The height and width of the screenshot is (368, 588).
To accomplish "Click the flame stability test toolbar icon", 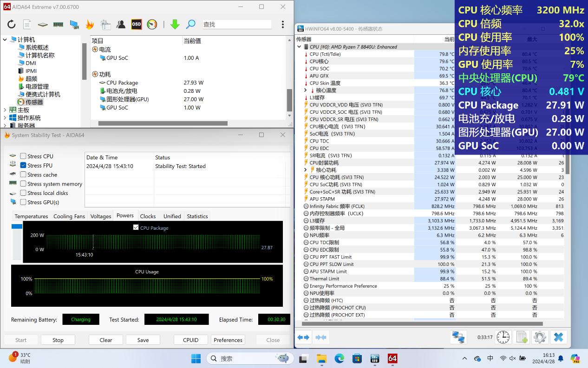I will 89,25.
